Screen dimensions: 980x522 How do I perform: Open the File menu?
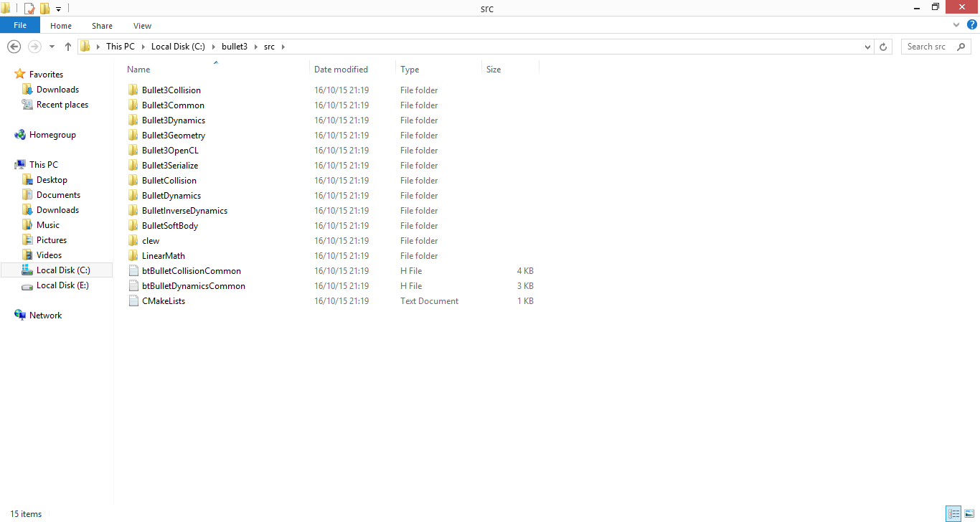[x=20, y=26]
